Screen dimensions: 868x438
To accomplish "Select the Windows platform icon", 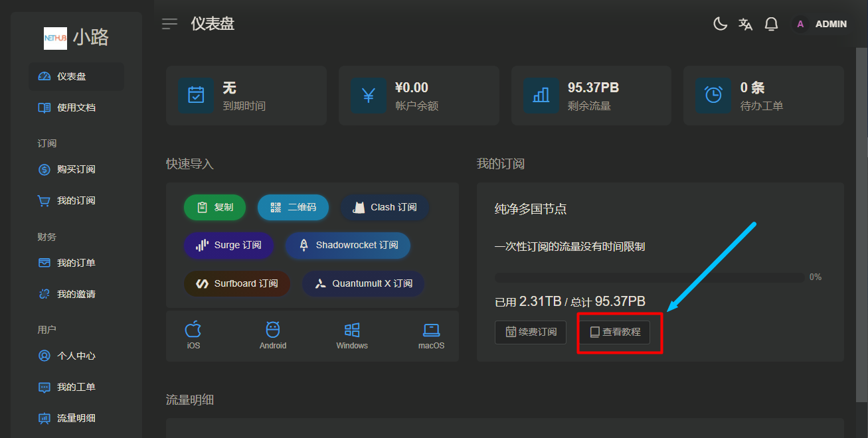I will coord(352,335).
